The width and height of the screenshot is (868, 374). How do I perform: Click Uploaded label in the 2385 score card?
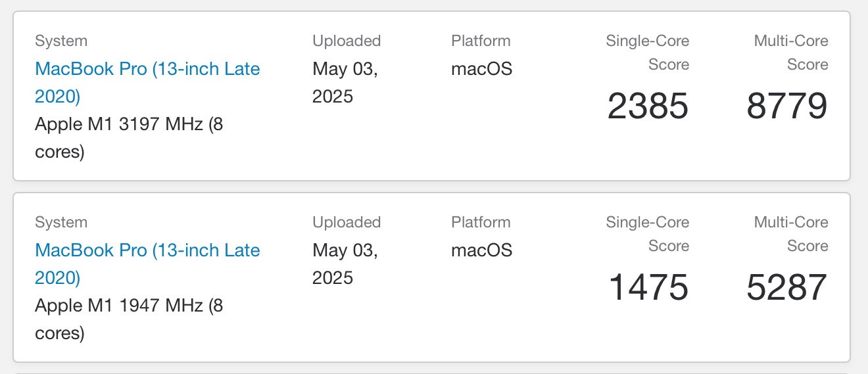[x=347, y=41]
